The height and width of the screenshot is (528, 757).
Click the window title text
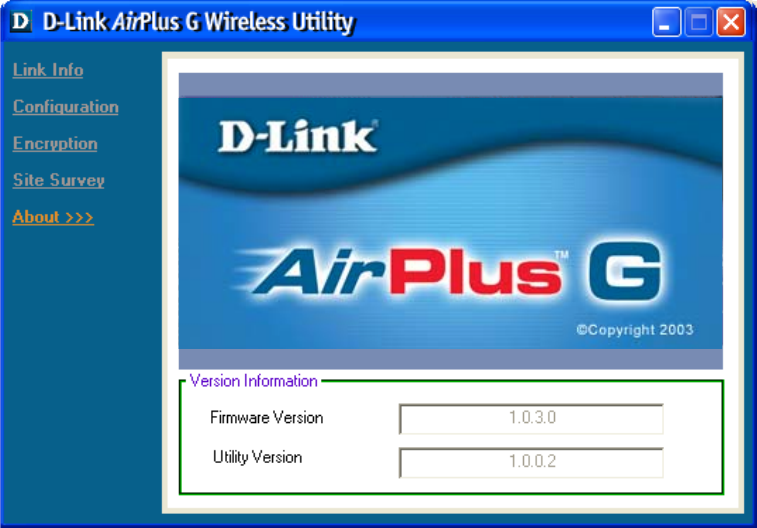[x=198, y=22]
